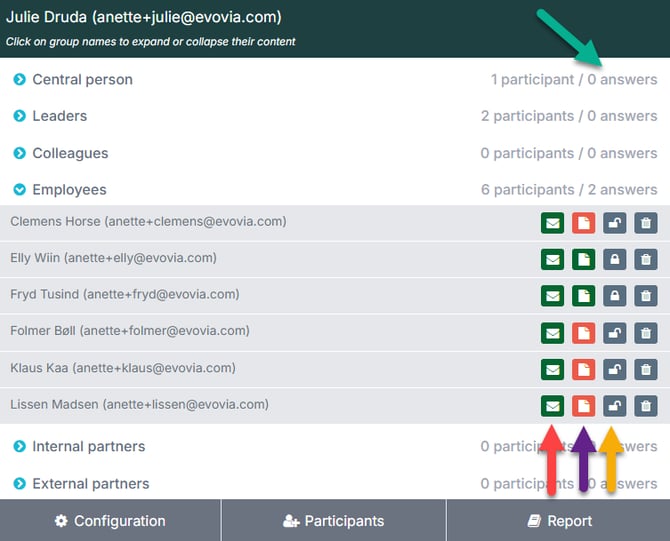Select the Folmer Bøll participant row
670x541 pixels.
coord(130,331)
